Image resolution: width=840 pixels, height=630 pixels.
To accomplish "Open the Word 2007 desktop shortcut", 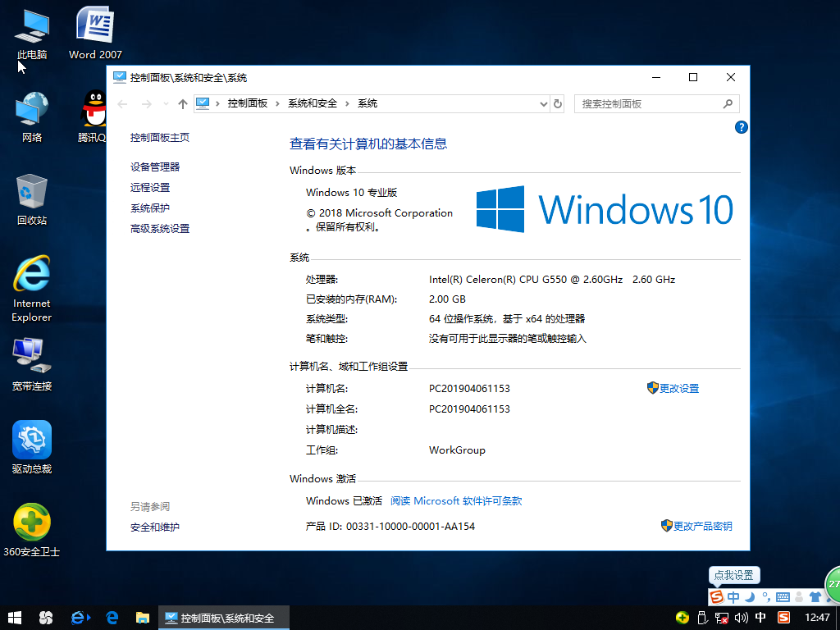I will 95,33.
